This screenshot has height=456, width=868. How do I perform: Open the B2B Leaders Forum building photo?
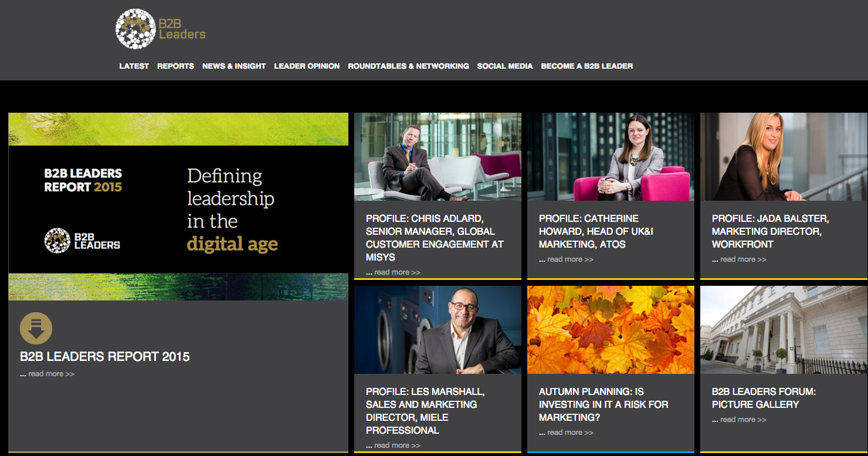click(x=784, y=330)
